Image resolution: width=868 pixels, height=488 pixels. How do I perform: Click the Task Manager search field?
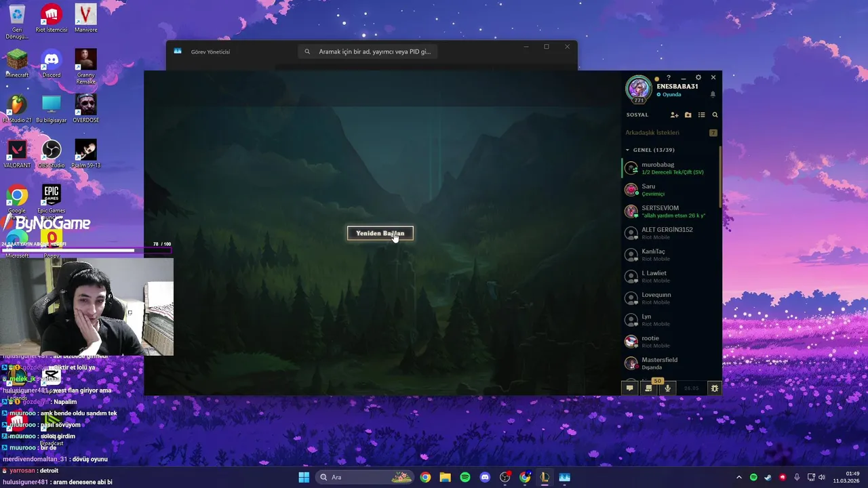(368, 52)
